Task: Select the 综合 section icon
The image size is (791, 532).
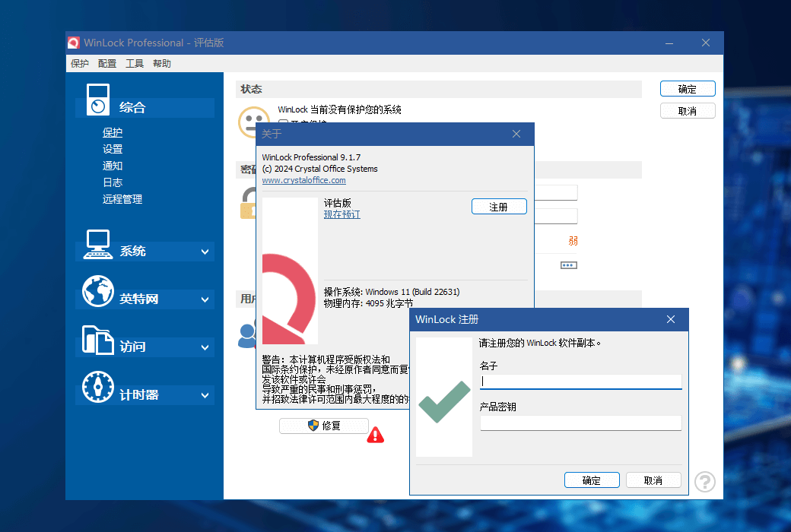Action: (98, 100)
